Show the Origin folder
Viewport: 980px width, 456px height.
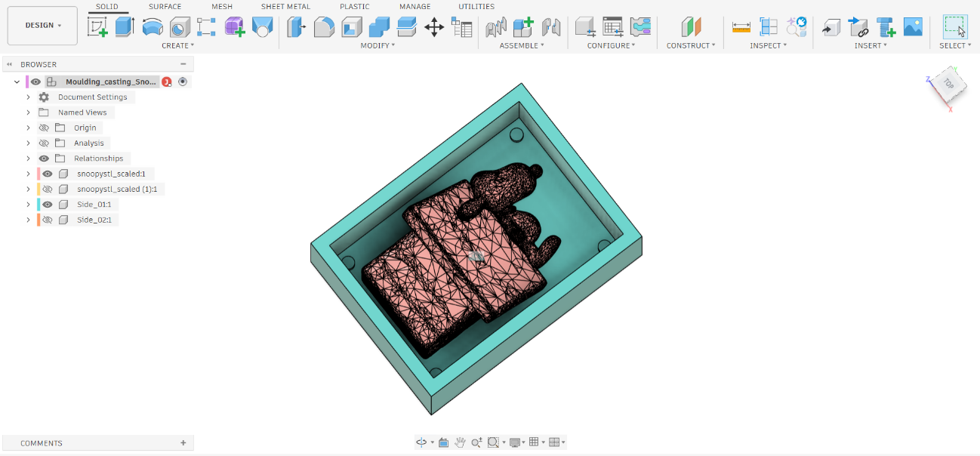point(44,128)
